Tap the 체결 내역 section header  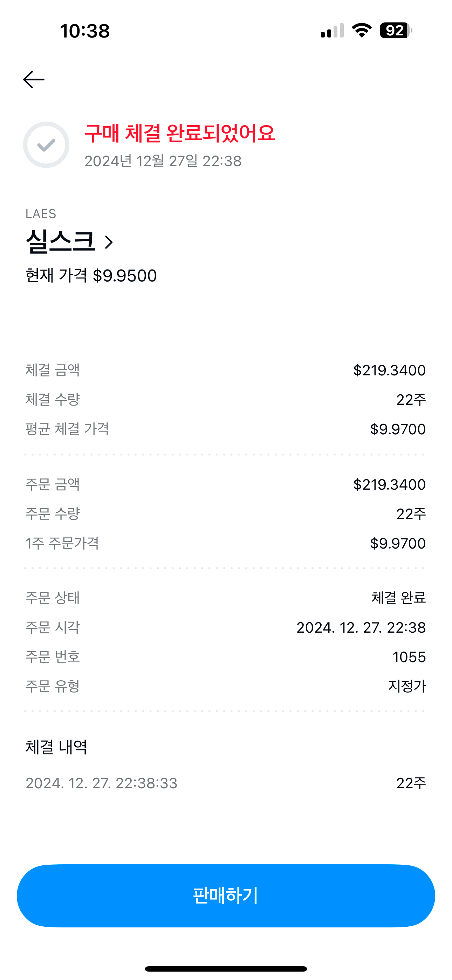click(56, 747)
